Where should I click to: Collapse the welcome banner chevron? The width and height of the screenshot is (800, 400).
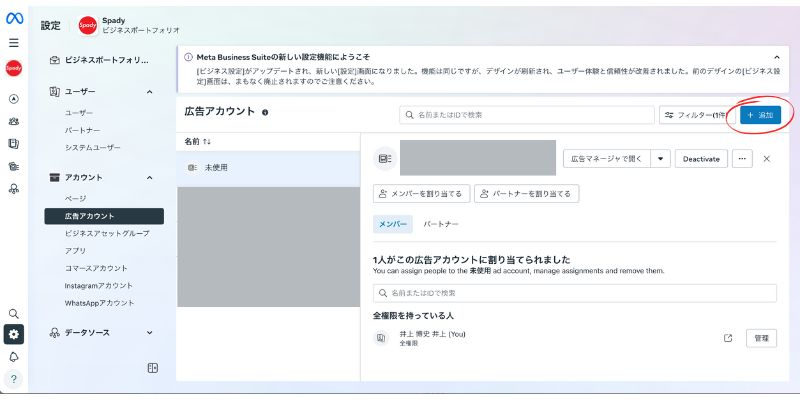click(777, 57)
